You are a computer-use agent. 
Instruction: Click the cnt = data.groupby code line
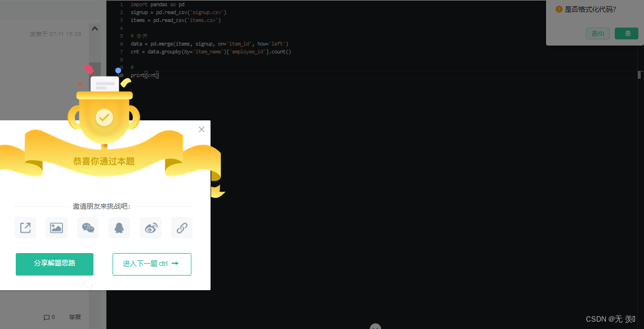pyautogui.click(x=211, y=52)
